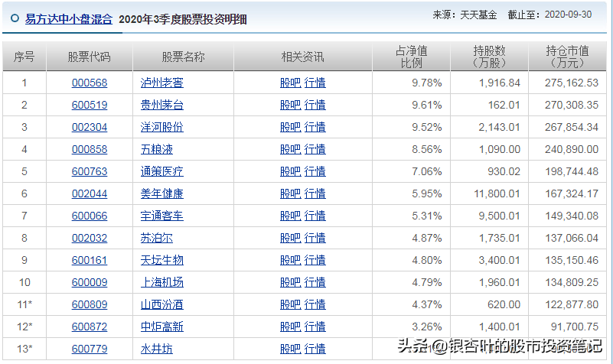Open 行情 for 贵州茅台 row
Viewport: 613px width, 364px height.
click(315, 105)
